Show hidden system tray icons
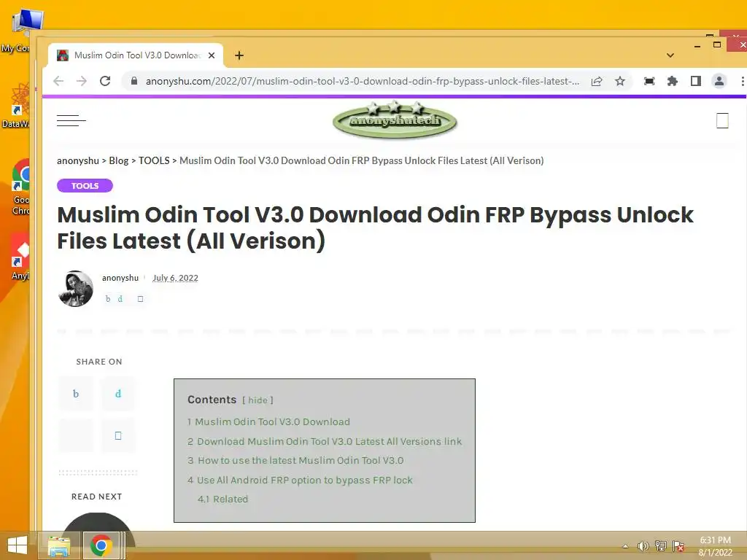Viewport: 747px width, 560px height. click(625, 546)
